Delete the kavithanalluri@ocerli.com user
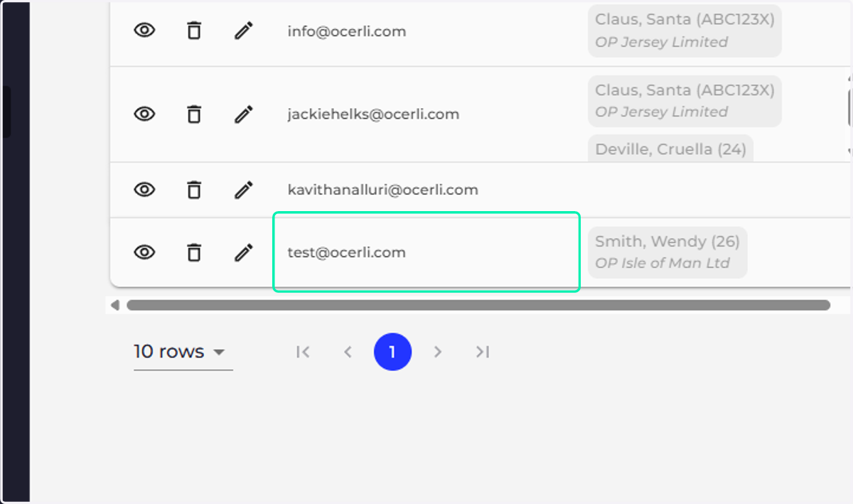Screen dimensions: 853x504 [x=193, y=189]
